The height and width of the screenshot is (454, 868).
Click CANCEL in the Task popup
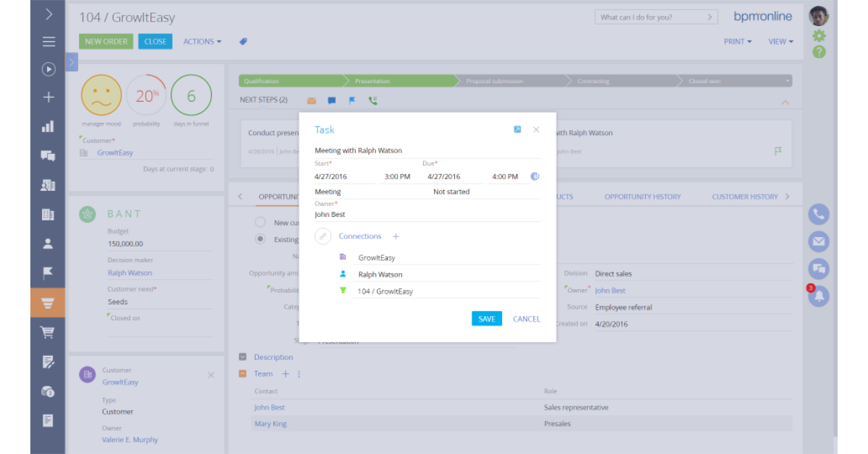[527, 319]
